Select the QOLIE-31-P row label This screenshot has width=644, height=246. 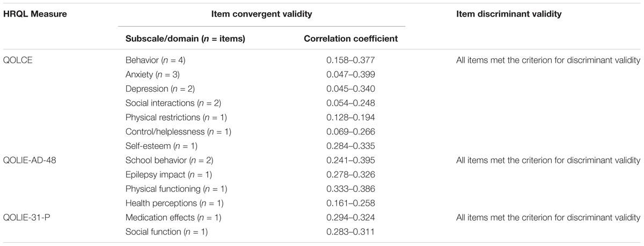[27, 218]
